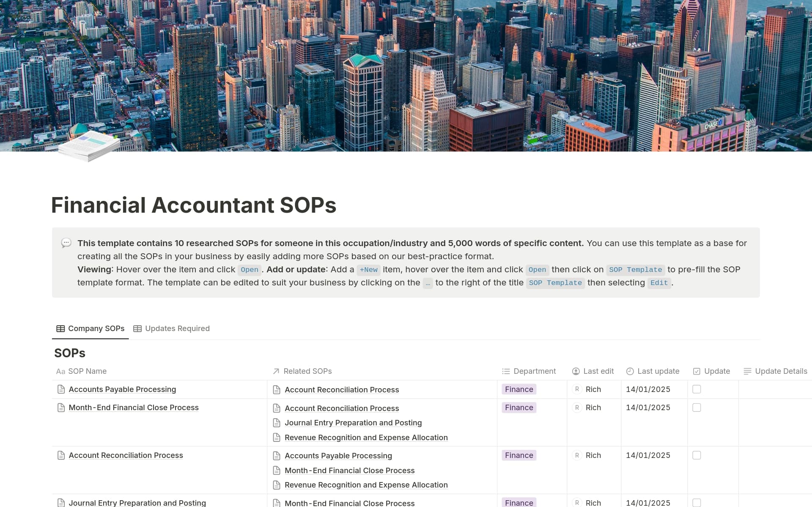Viewport: 812px width, 507px height.
Task: Check the Update box for Month-End Financial Close Process
Action: tap(697, 407)
